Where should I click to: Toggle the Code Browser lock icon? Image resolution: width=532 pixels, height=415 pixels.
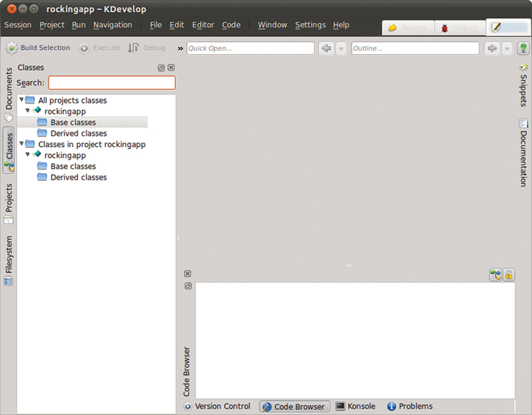tap(509, 275)
